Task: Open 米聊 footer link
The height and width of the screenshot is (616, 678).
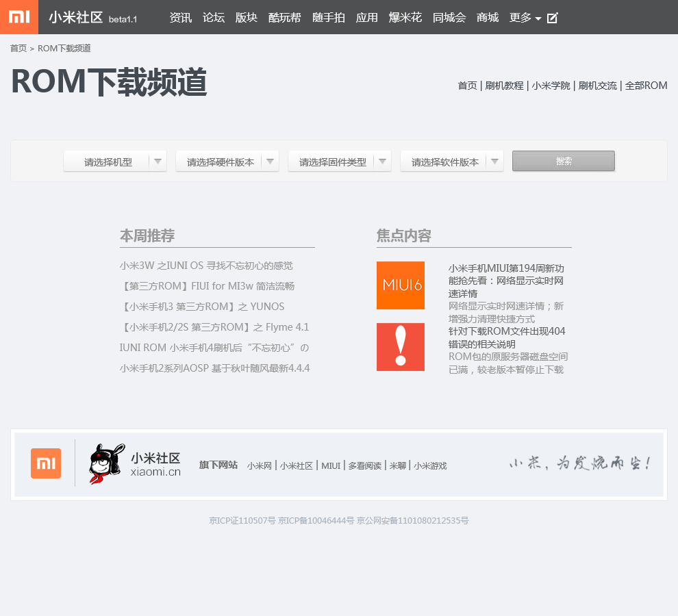Action: [x=398, y=466]
